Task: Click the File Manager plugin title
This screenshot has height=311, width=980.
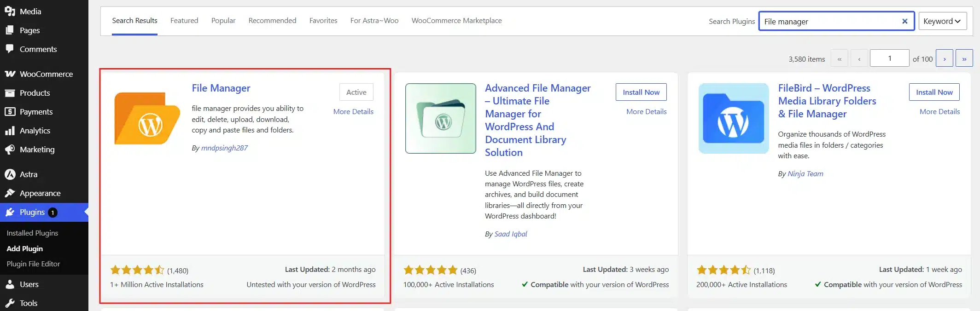Action: [x=221, y=88]
